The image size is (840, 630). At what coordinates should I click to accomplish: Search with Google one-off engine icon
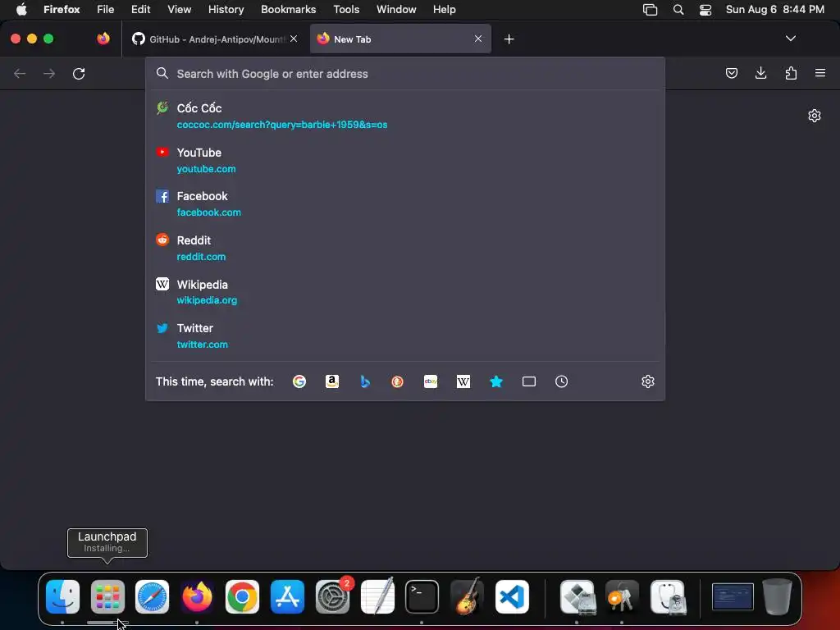click(299, 381)
